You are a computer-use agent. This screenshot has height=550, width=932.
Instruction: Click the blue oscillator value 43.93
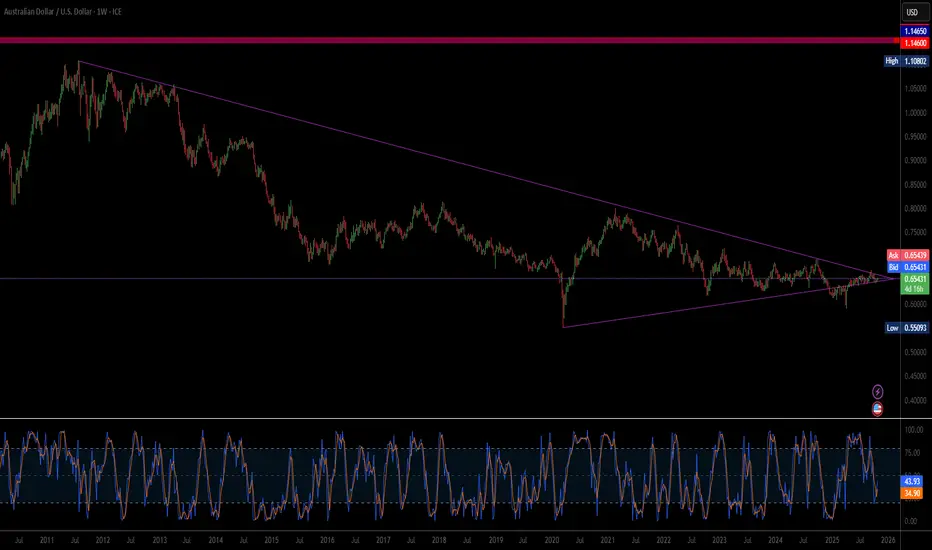click(912, 481)
